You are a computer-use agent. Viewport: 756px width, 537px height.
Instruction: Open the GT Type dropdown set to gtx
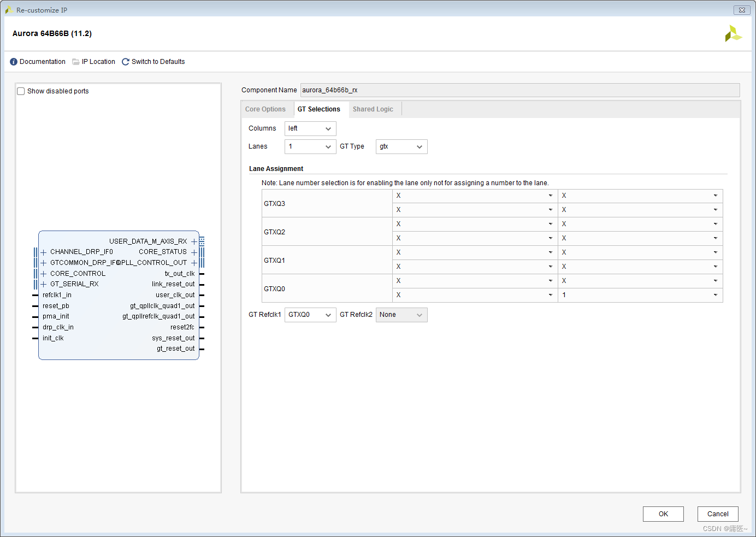401,146
